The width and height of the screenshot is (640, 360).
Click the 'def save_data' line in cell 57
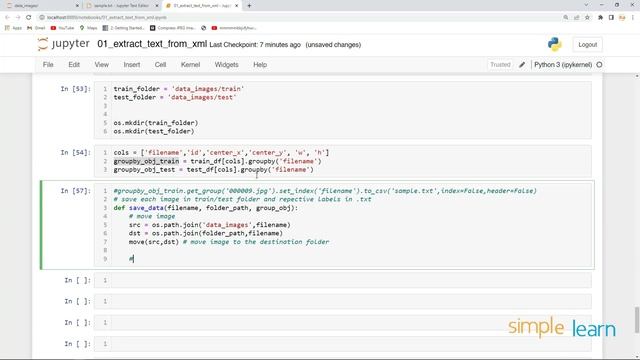coord(206,208)
